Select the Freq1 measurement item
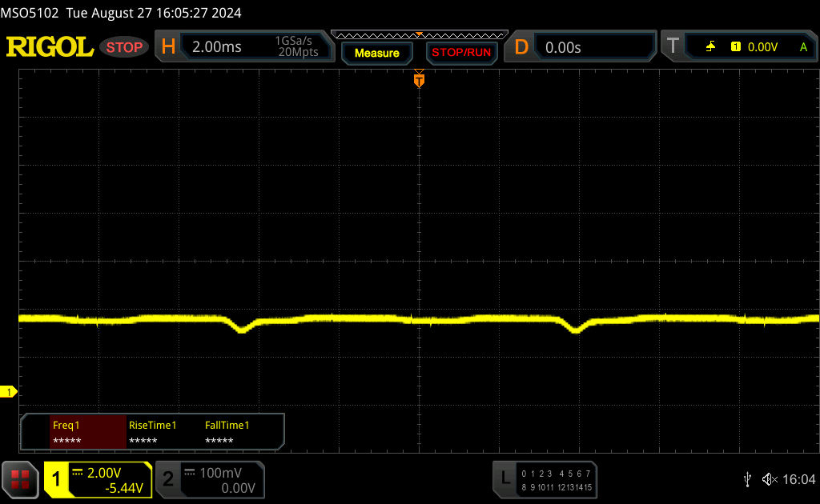 [88, 433]
